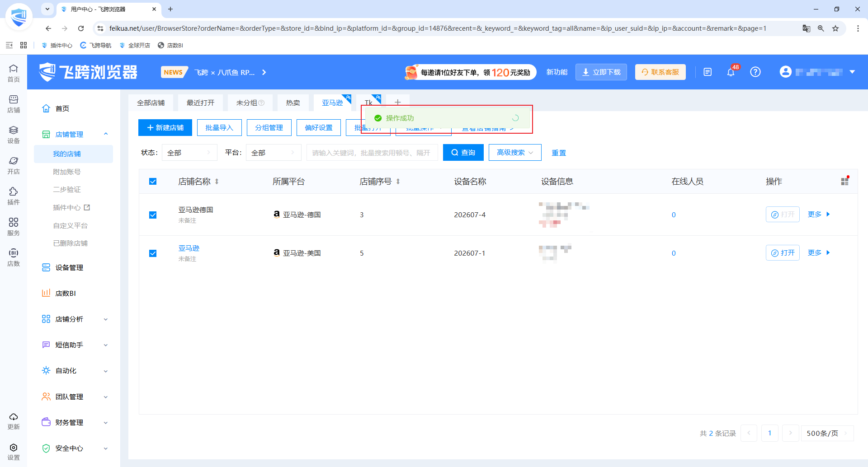Click the 重置 link

pyautogui.click(x=559, y=153)
